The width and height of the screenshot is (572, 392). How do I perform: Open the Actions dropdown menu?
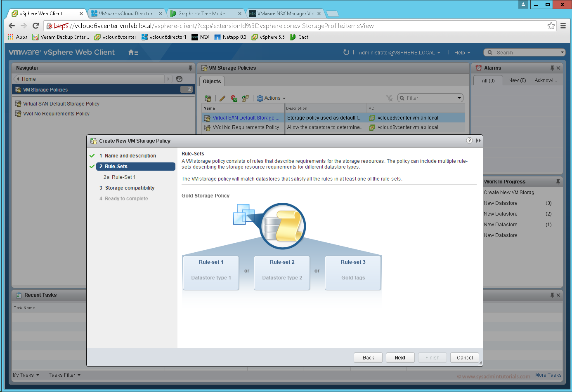pos(271,98)
